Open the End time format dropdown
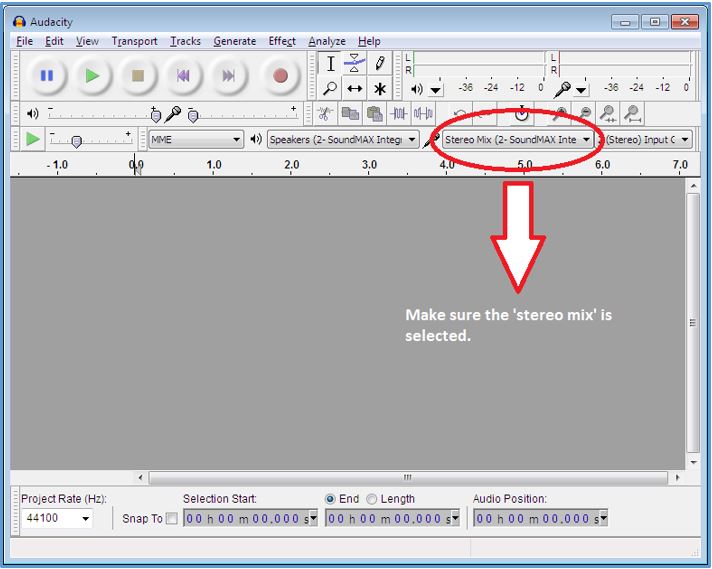Image resolution: width=712 pixels, height=569 pixels. pos(455,518)
